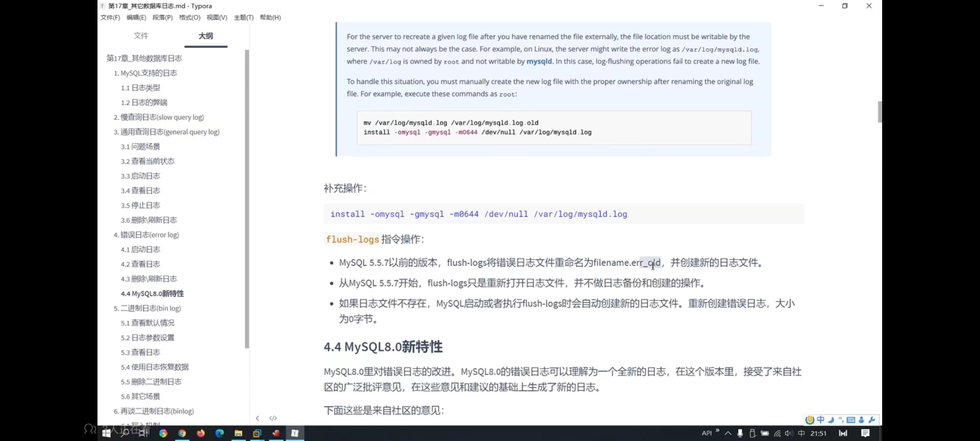This screenshot has width=980, height=441.
Task: Launch the colorful browser icon next to Task View
Action: tap(163, 433)
